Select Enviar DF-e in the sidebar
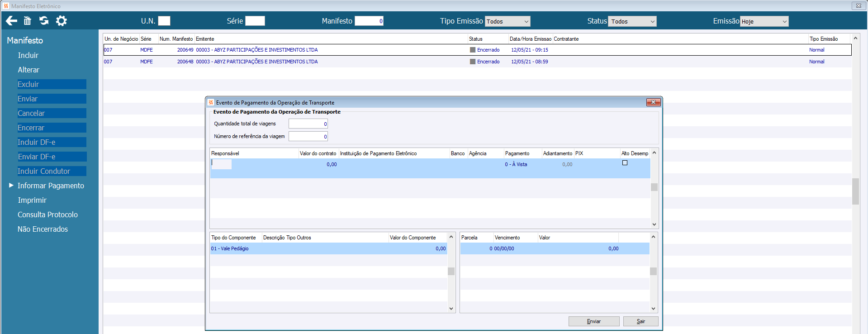 coord(52,157)
